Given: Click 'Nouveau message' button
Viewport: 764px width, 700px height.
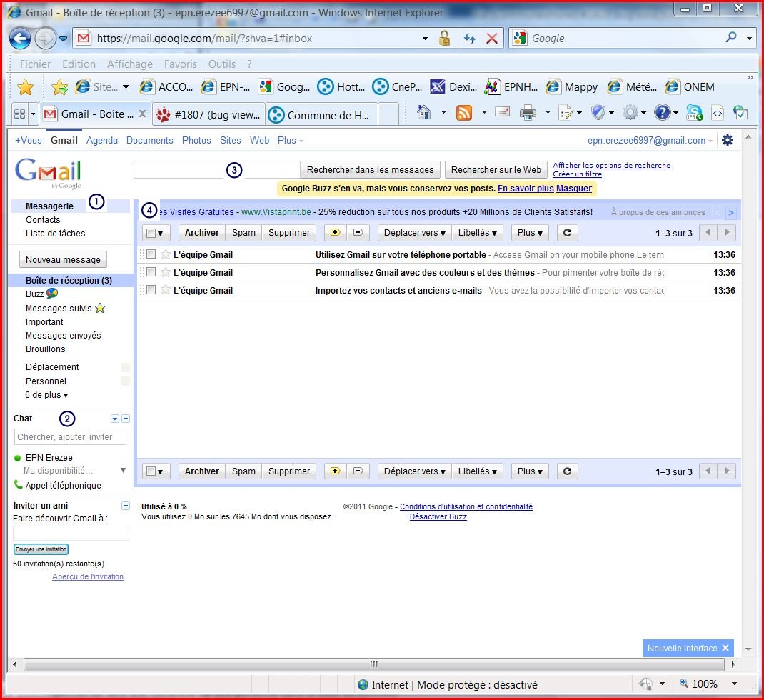Looking at the screenshot, I should click(x=63, y=259).
